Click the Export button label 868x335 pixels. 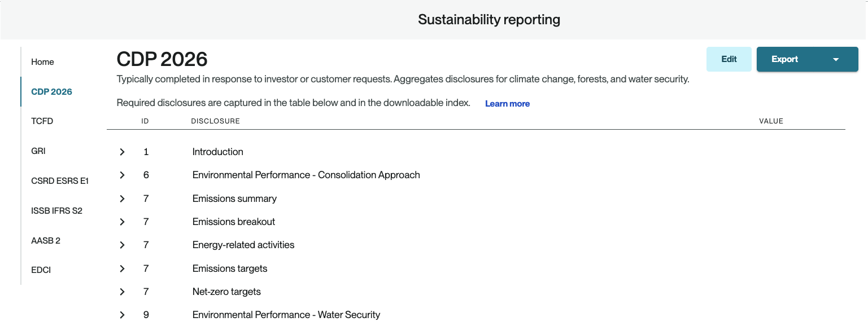(x=784, y=59)
